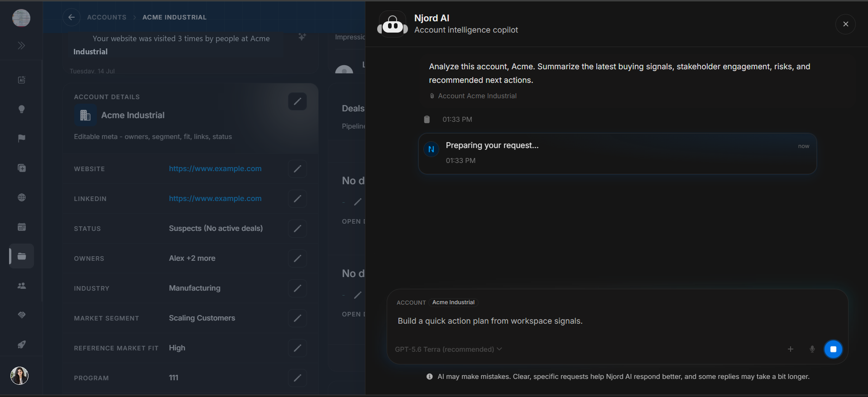This screenshot has height=397, width=868.
Task: Expand the left sidebar with double chevron
Action: 21,46
